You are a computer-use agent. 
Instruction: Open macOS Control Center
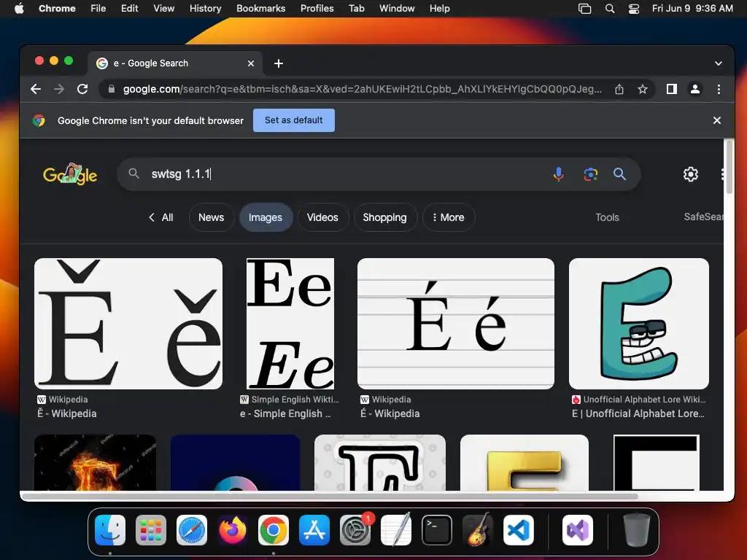click(x=634, y=9)
